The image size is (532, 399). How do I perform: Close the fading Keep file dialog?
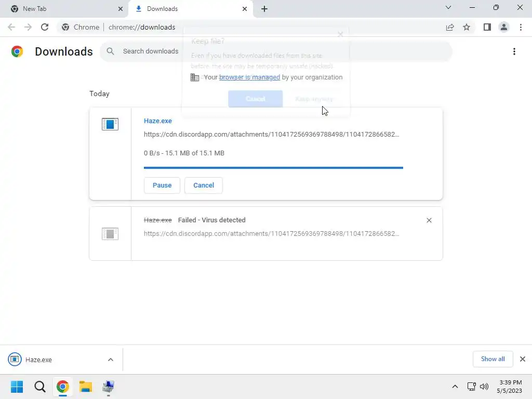(x=340, y=34)
